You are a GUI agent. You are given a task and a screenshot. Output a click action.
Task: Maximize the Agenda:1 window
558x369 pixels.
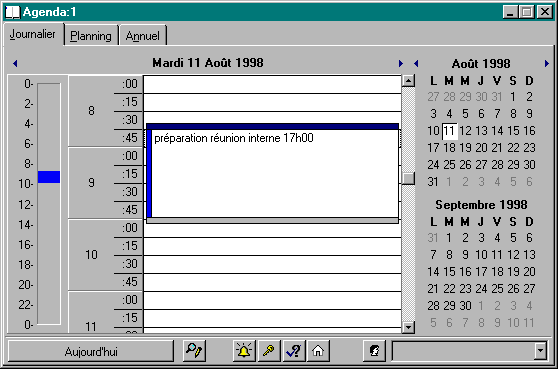[527, 12]
